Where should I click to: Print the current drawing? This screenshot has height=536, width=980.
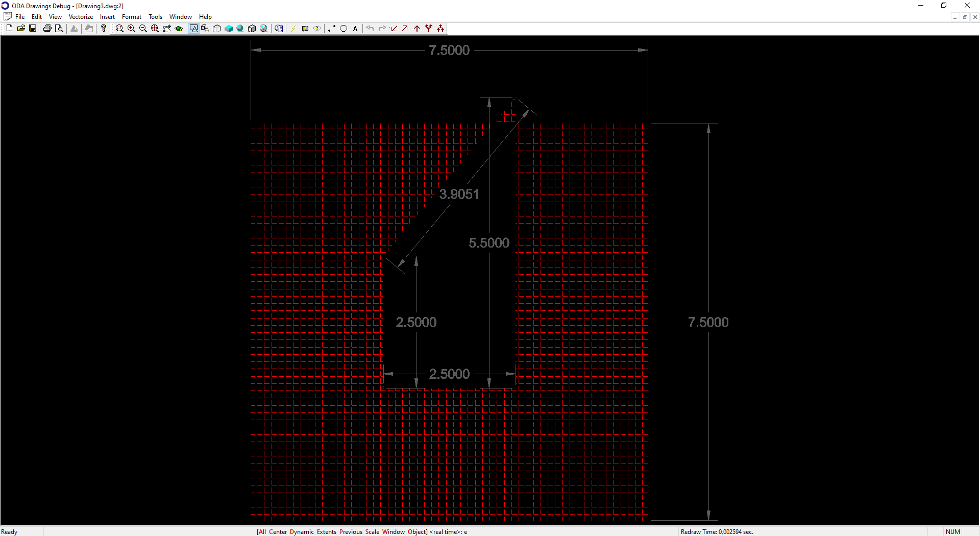[47, 29]
